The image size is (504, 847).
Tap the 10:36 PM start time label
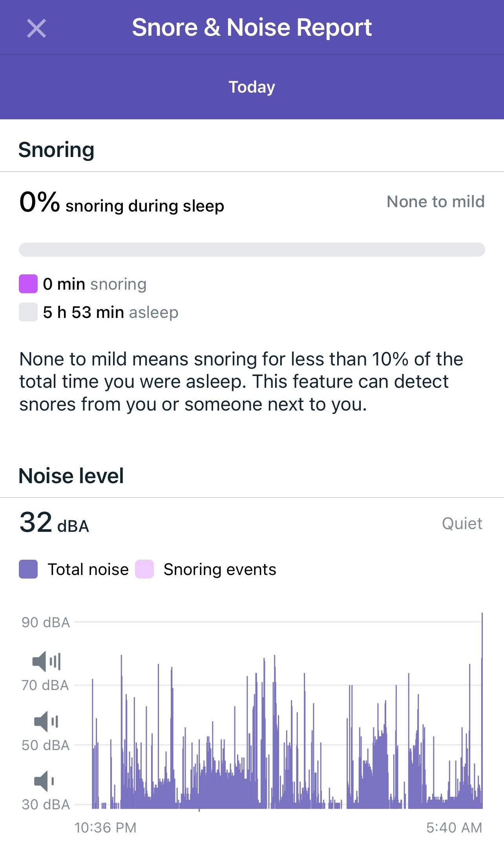[105, 828]
